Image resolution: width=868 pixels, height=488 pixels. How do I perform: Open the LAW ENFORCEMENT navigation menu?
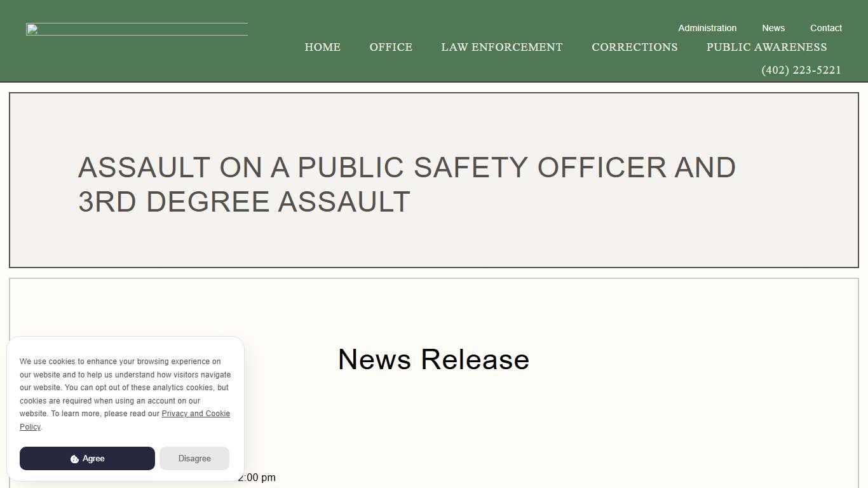click(501, 47)
